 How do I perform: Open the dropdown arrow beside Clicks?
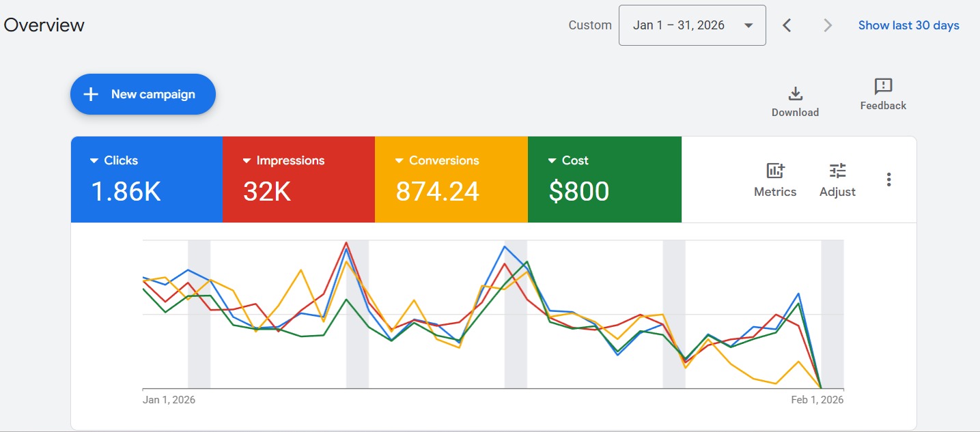click(94, 161)
